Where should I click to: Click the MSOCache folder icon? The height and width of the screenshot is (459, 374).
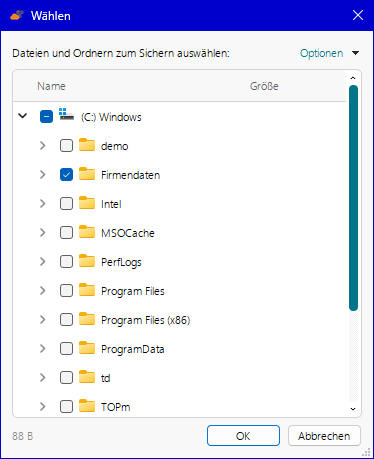87,232
